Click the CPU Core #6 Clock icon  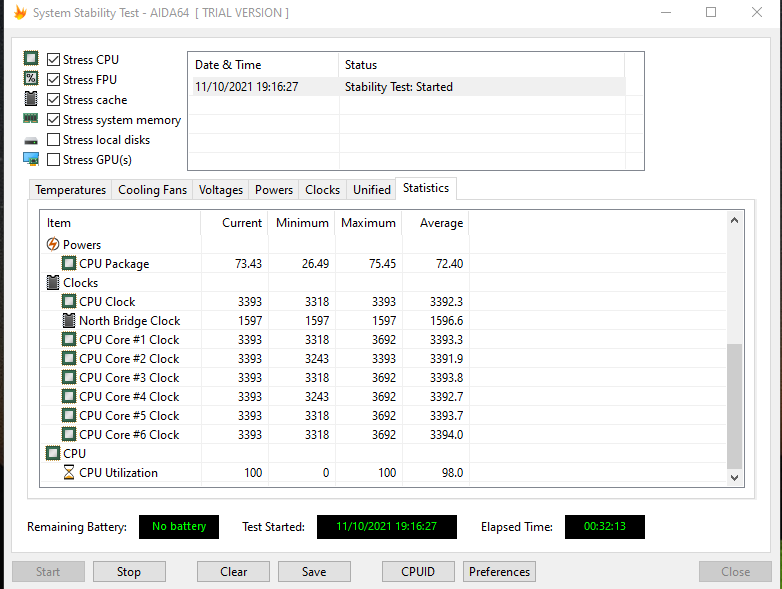[x=69, y=434]
